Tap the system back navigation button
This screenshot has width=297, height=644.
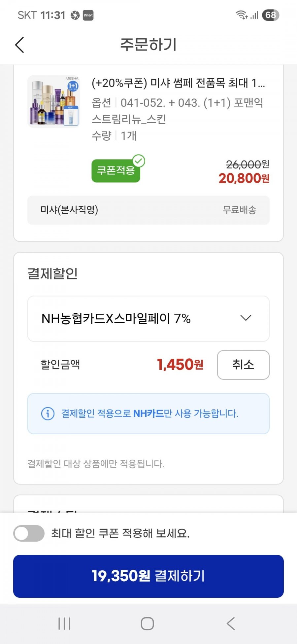tap(231, 624)
